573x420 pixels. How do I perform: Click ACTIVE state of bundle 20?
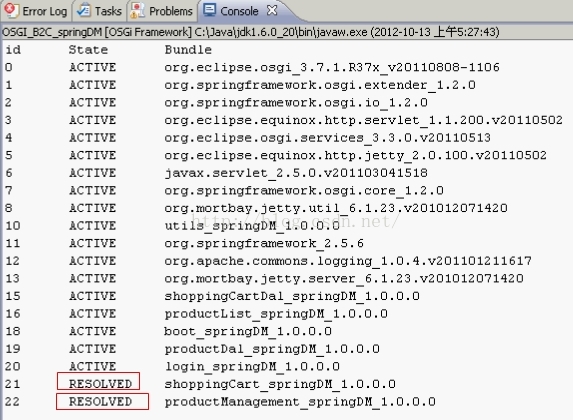pos(92,366)
